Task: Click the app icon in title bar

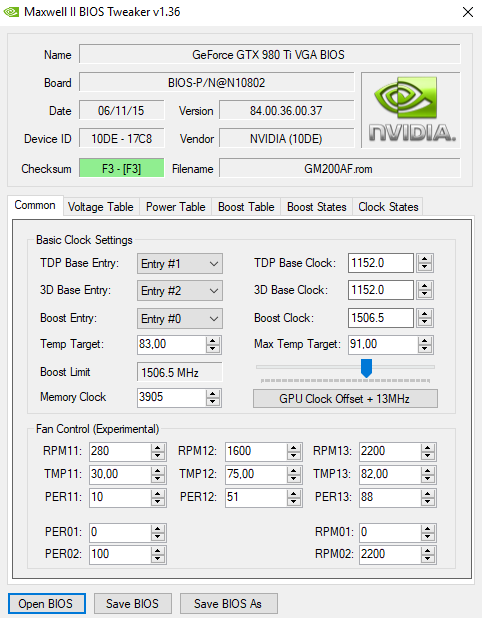Action: [11, 12]
